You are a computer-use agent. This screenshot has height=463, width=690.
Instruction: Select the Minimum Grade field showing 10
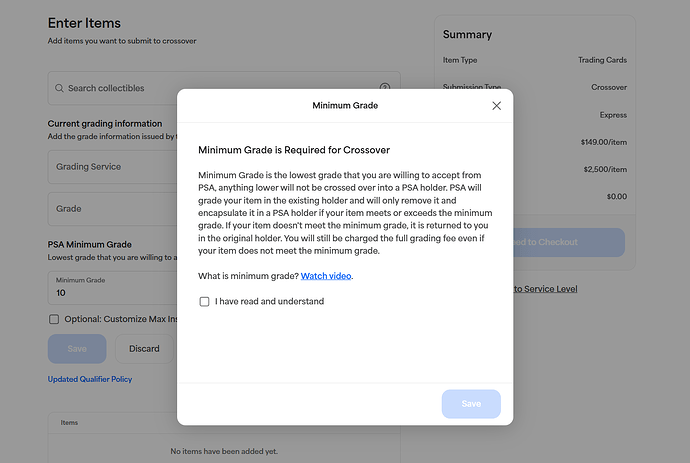113,288
